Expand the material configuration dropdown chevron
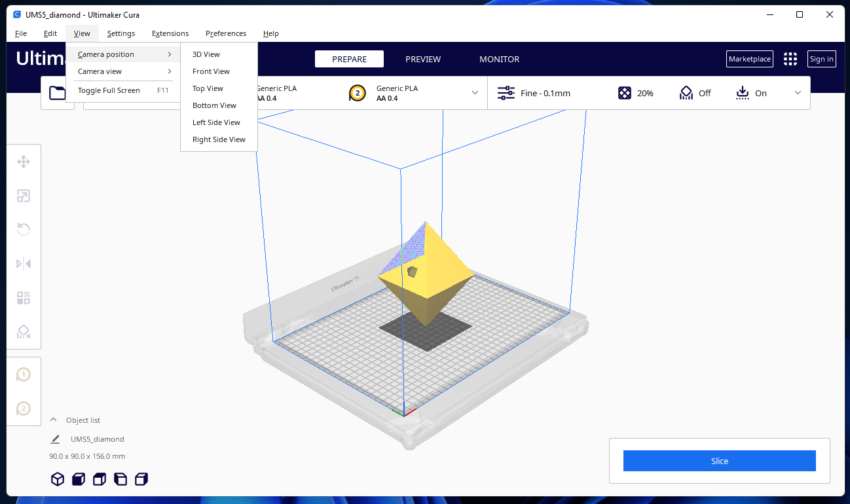The height and width of the screenshot is (504, 850). click(x=475, y=93)
